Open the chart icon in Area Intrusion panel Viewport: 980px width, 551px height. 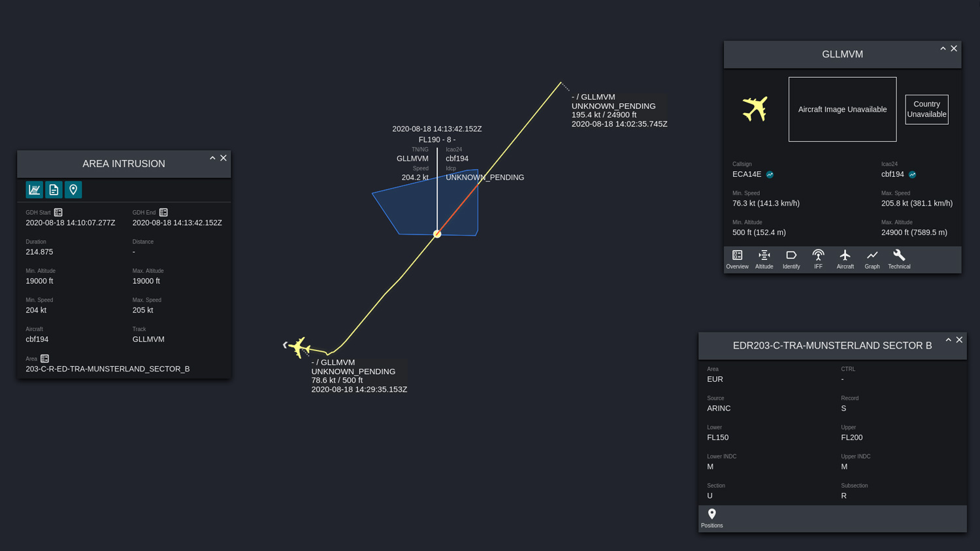pyautogui.click(x=34, y=190)
